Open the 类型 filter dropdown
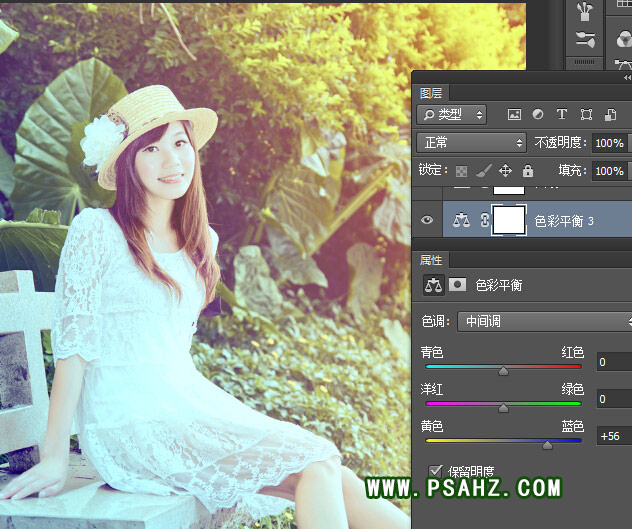This screenshot has height=529, width=632. pyautogui.click(x=451, y=115)
